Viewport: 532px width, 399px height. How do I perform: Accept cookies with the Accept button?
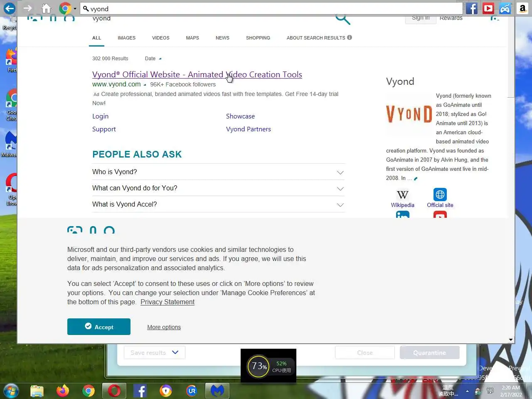pyautogui.click(x=99, y=327)
